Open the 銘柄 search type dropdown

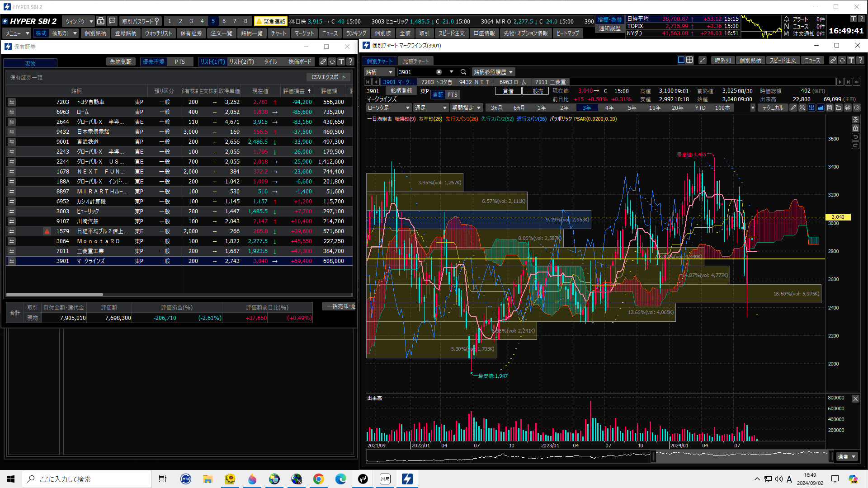379,72
